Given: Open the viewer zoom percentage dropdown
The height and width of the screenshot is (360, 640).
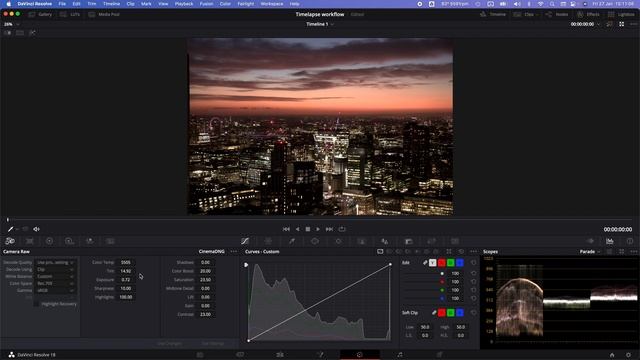Looking at the screenshot, I should click(11, 24).
